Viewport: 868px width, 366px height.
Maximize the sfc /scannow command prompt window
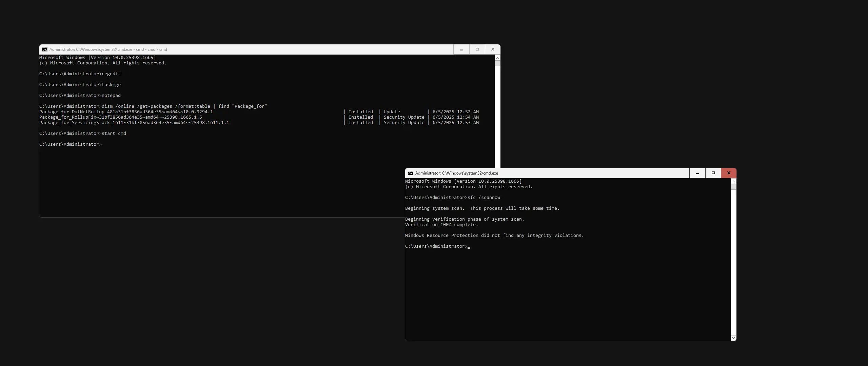tap(713, 173)
